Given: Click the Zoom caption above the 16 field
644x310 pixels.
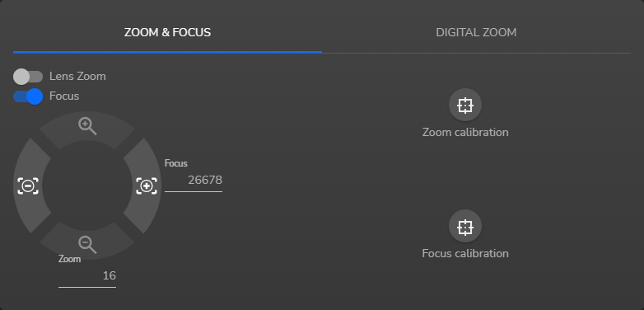Looking at the screenshot, I should pos(69,259).
